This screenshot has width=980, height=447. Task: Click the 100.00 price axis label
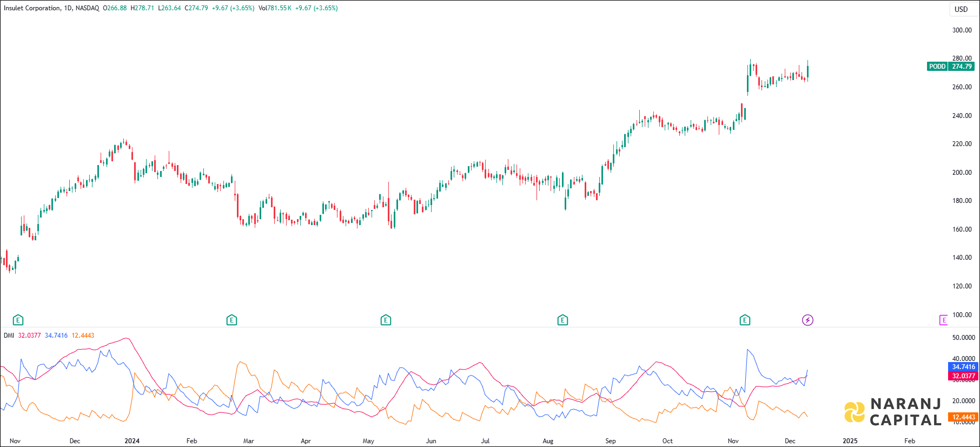click(x=962, y=315)
